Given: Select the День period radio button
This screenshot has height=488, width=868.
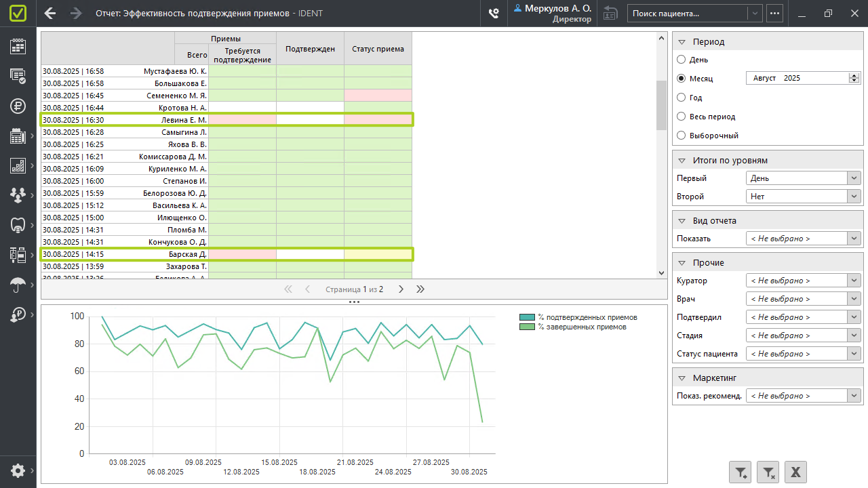Looking at the screenshot, I should point(682,60).
